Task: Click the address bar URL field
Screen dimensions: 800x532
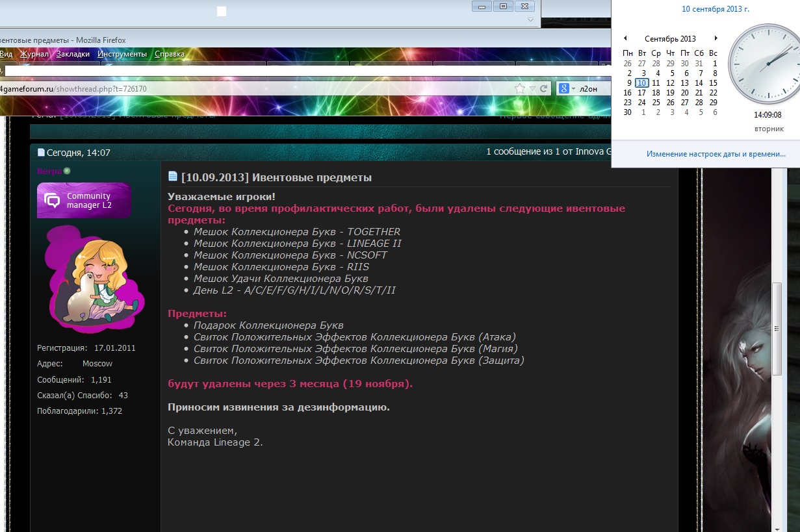Action: click(260, 88)
